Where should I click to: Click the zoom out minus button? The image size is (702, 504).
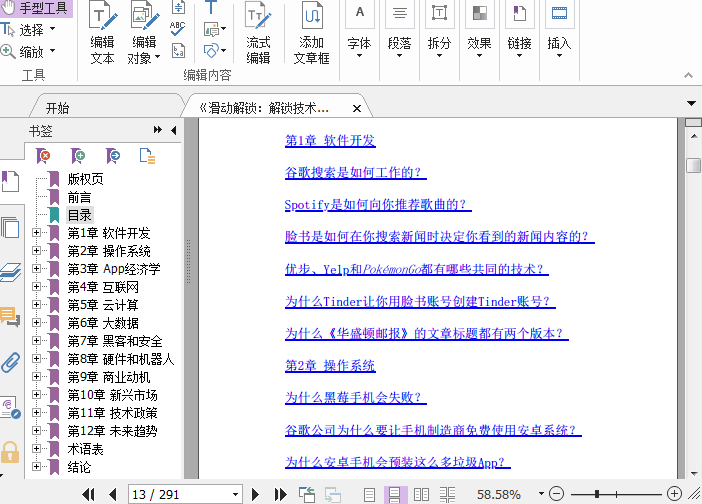pyautogui.click(x=556, y=494)
